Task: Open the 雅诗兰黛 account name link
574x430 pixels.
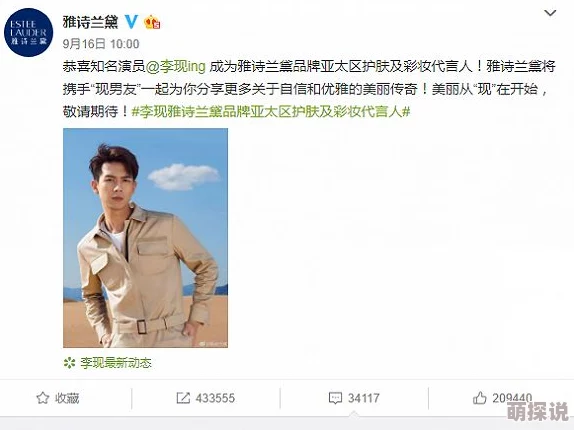Action: [90, 22]
